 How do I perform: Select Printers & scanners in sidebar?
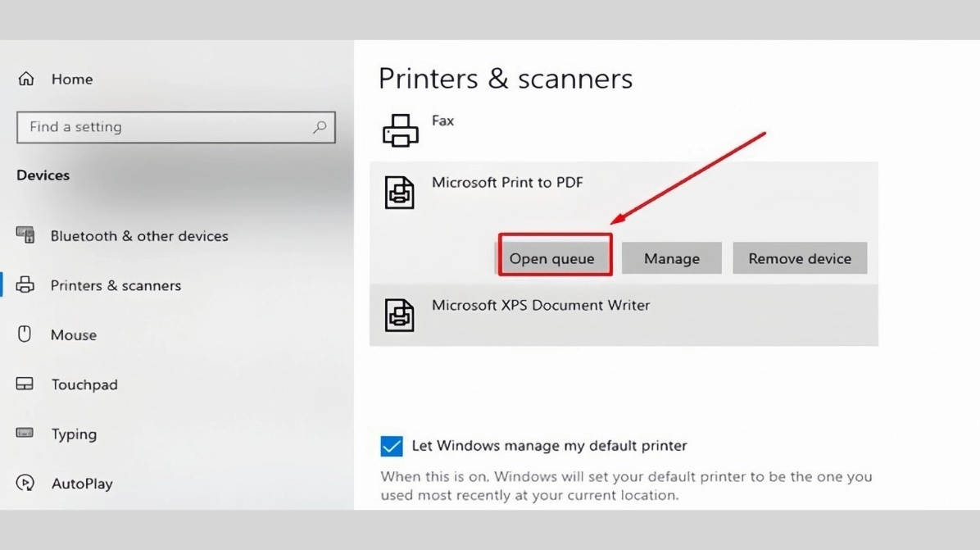pos(116,285)
